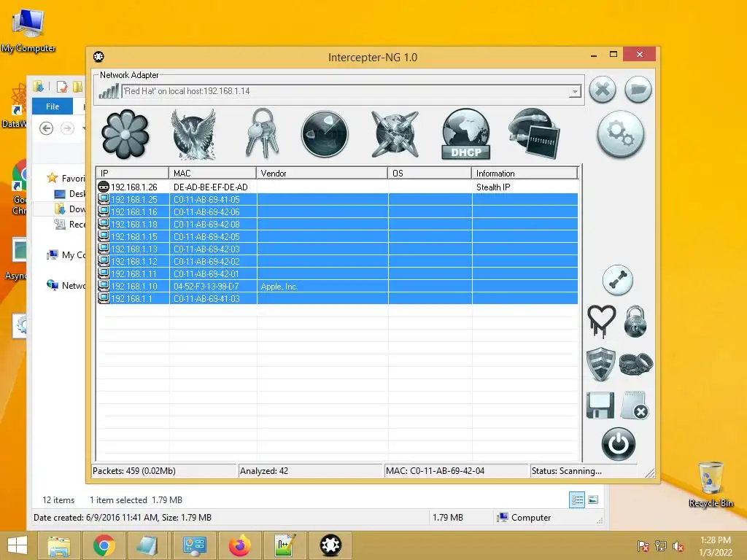This screenshot has width=747, height=560.
Task: Click the Explorer back arrow button
Action: coord(46,128)
